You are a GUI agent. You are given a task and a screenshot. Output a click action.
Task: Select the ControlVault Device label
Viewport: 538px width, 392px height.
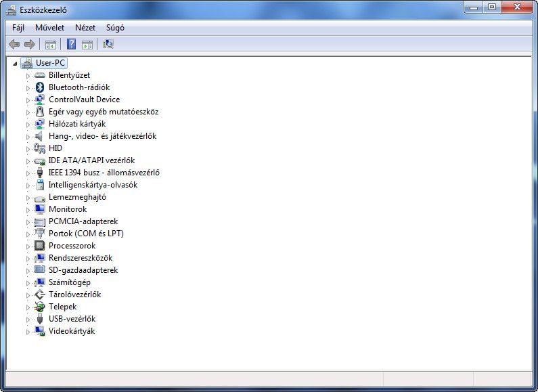click(85, 100)
